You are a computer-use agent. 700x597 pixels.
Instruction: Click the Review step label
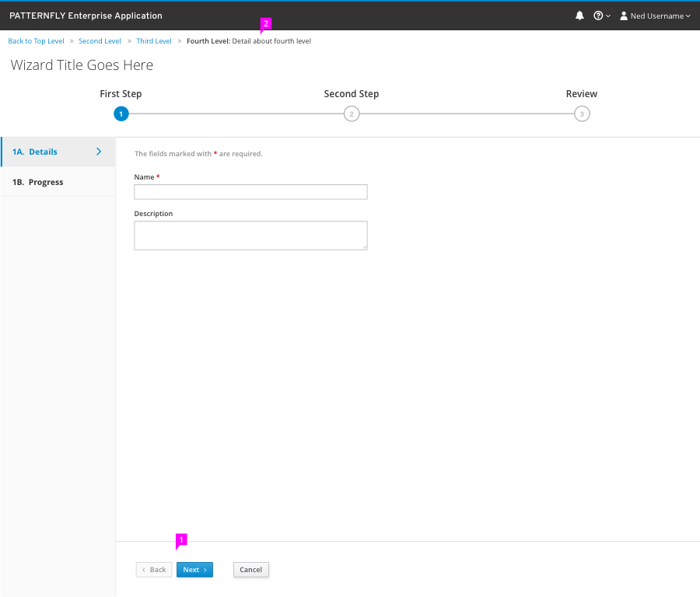[582, 94]
